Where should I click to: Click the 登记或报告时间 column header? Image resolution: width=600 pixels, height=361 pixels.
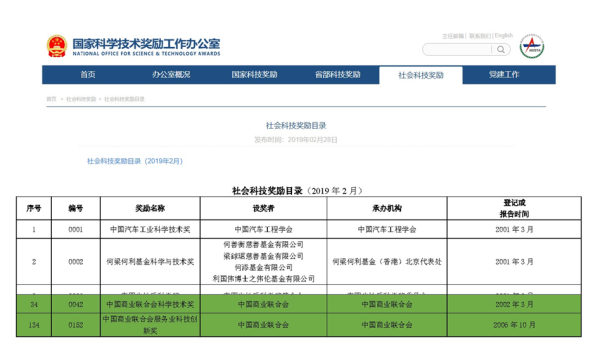coord(514,208)
